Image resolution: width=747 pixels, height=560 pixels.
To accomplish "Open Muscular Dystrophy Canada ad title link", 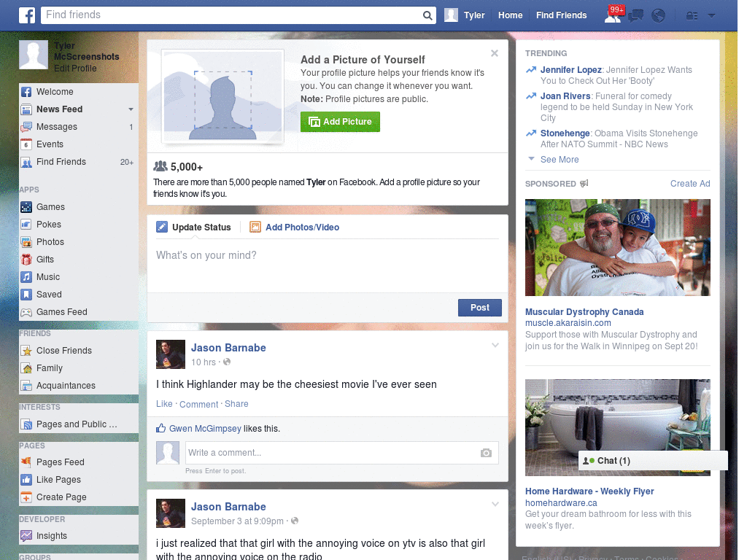I will [584, 312].
